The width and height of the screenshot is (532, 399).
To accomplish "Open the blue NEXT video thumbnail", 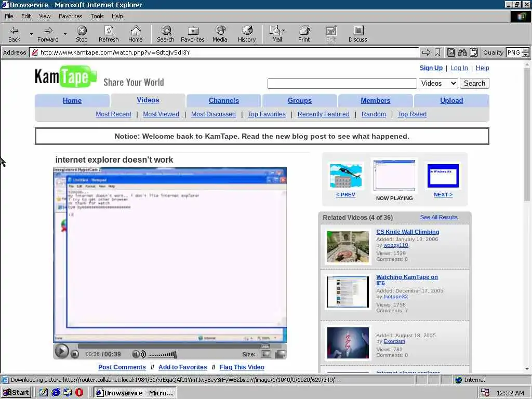I will coord(443,176).
